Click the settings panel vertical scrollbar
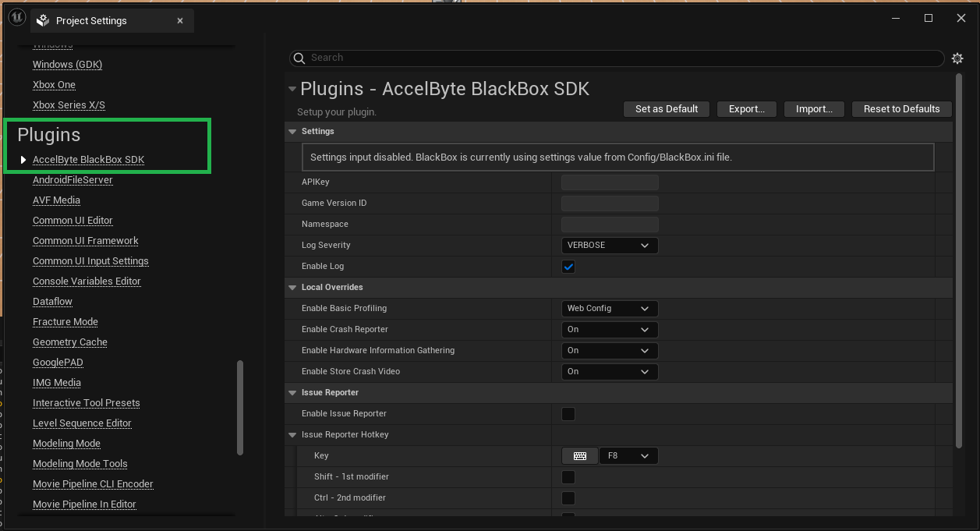 (x=959, y=261)
